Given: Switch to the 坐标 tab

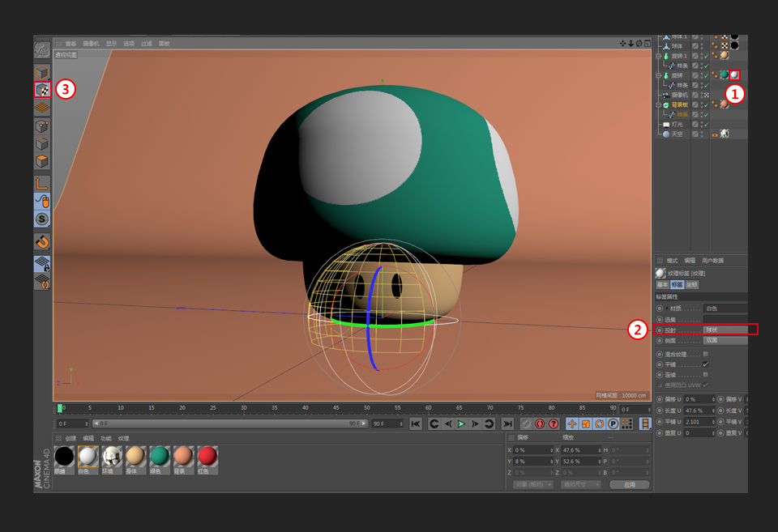Looking at the screenshot, I should click(x=692, y=285).
